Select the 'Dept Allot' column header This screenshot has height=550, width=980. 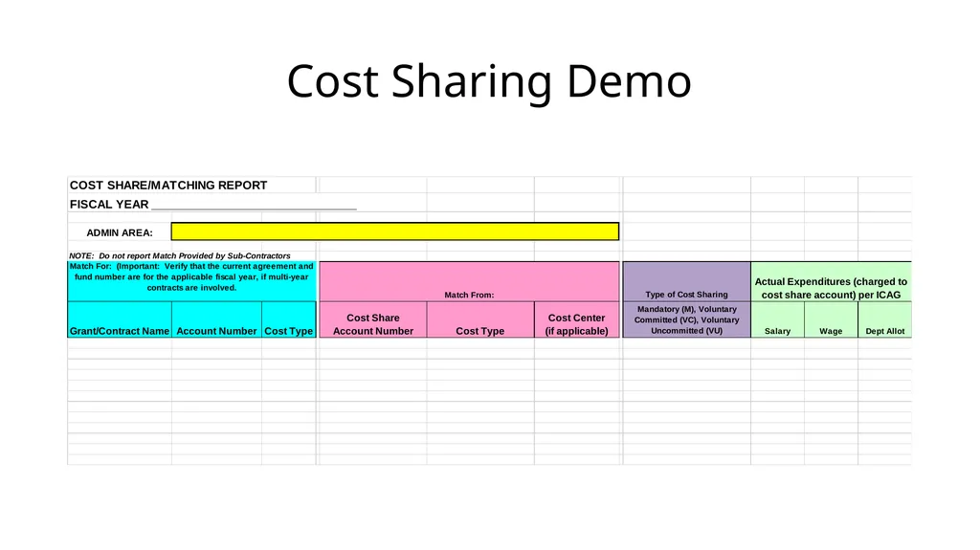coord(885,320)
